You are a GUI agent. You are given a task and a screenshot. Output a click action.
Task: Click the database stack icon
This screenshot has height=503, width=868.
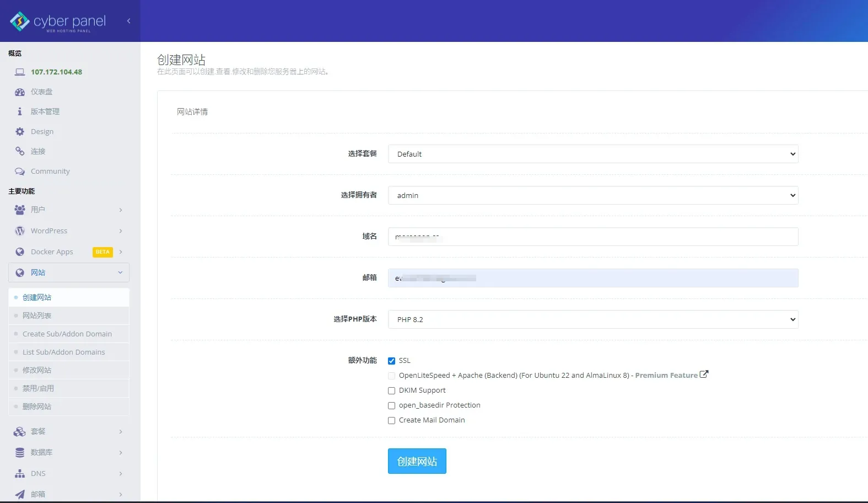[x=20, y=453]
